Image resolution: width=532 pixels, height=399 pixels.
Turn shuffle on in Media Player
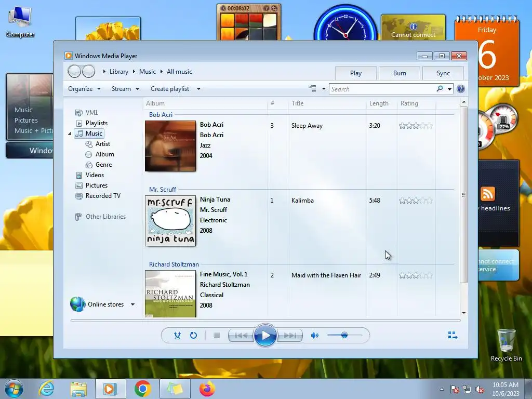(x=177, y=336)
